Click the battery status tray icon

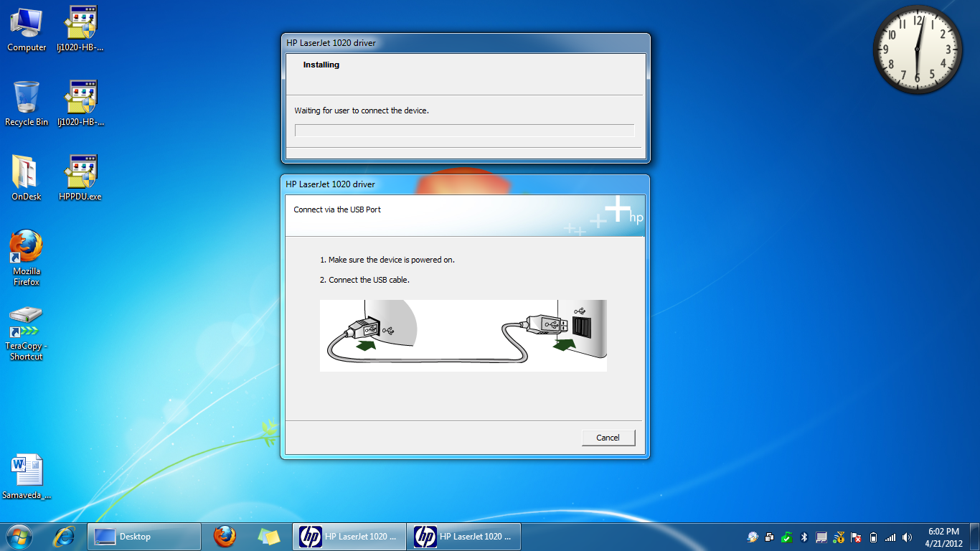pos(873,537)
